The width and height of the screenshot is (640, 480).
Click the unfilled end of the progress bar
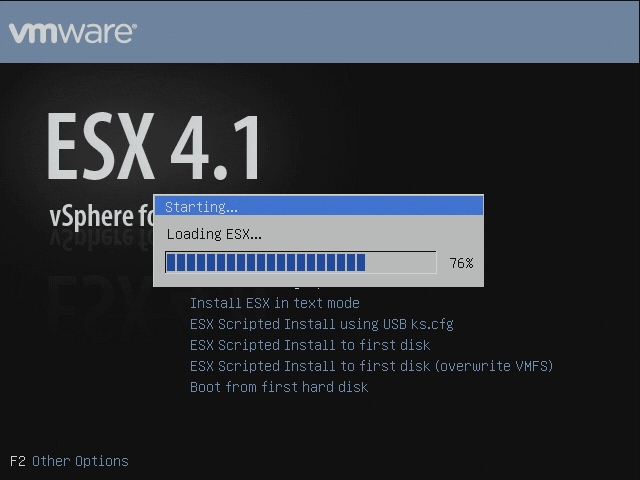point(401,263)
